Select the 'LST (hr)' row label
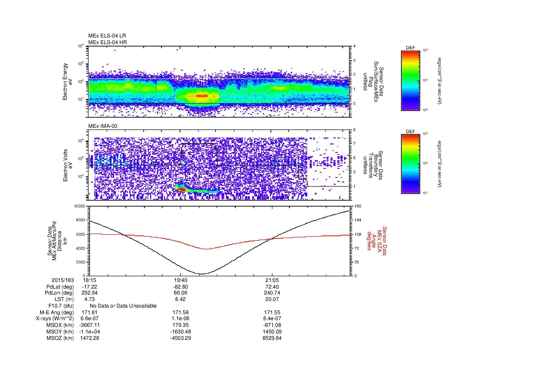 64,299
